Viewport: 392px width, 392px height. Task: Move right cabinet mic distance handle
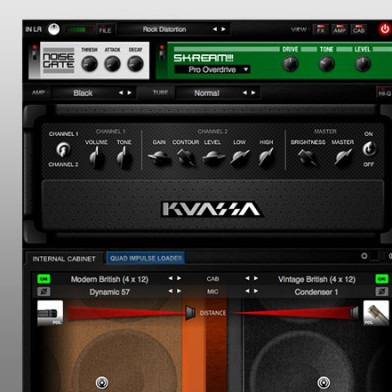click(354, 313)
